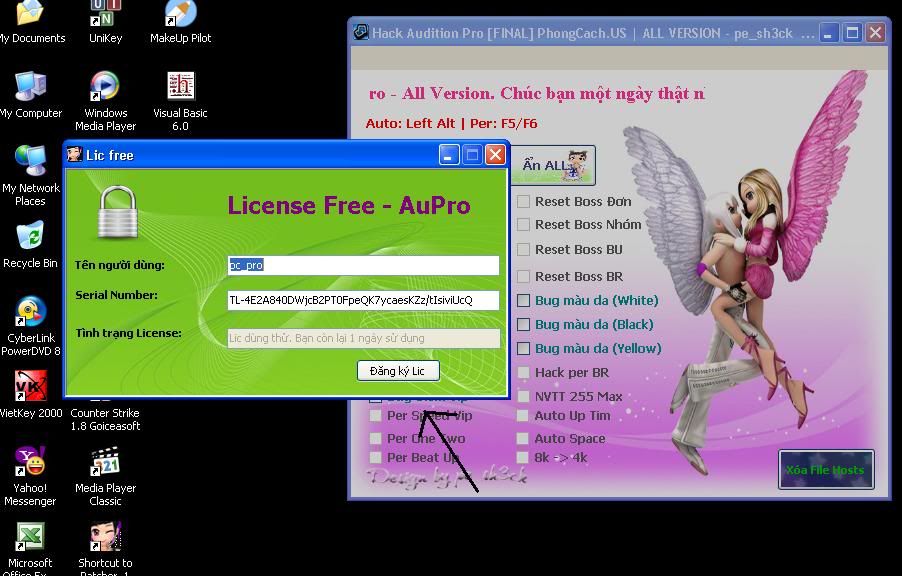This screenshot has width=902, height=576.
Task: Select the My Computer desktop icon
Action: (x=30, y=87)
